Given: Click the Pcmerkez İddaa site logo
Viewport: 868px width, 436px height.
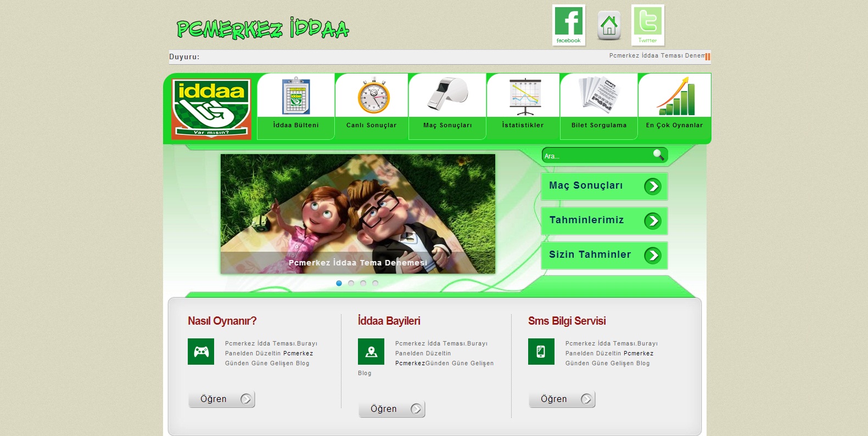Looking at the screenshot, I should click(x=262, y=29).
